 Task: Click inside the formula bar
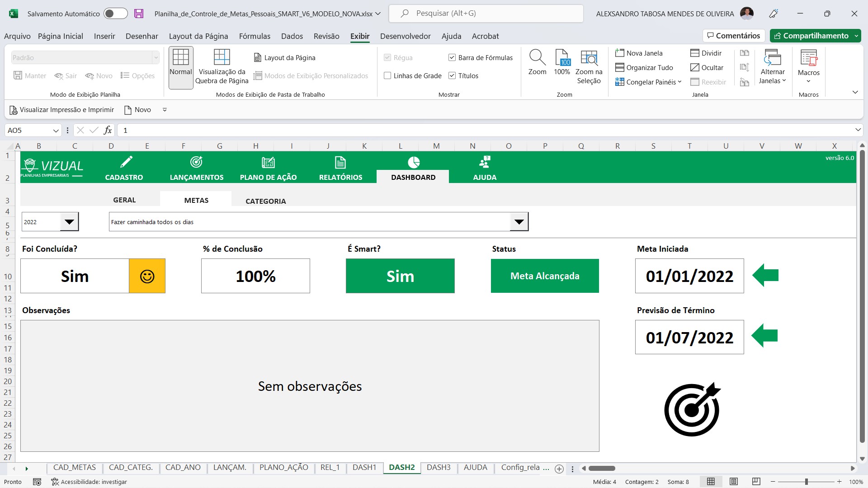coord(316,130)
